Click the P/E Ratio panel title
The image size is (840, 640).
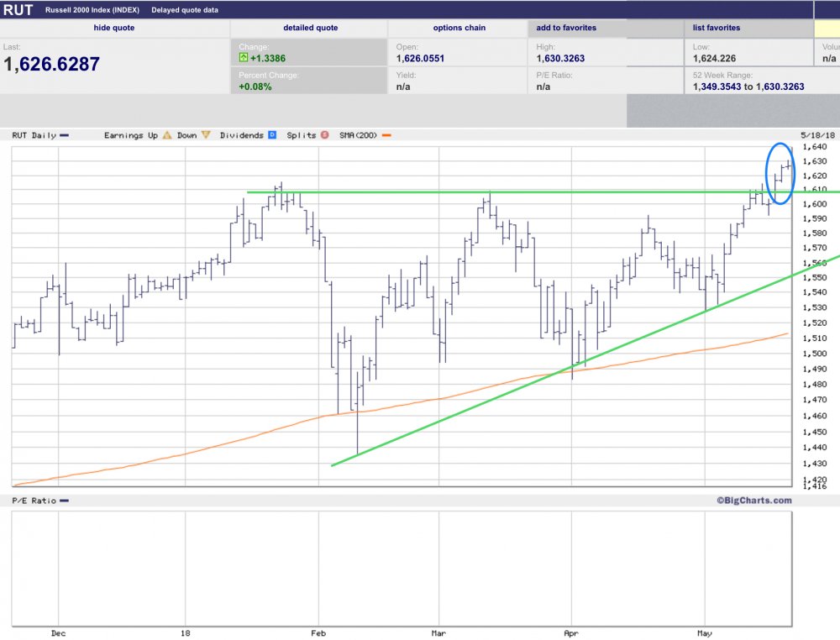(x=34, y=501)
